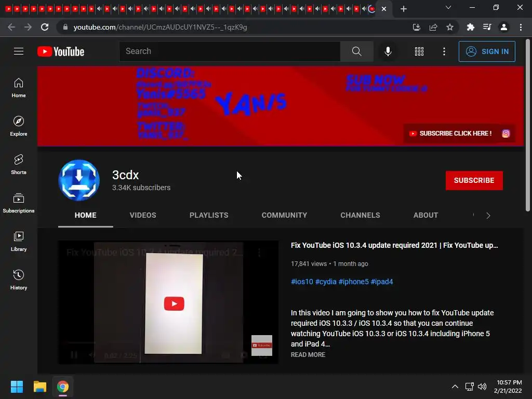Click the SIGN IN button

tap(487, 51)
